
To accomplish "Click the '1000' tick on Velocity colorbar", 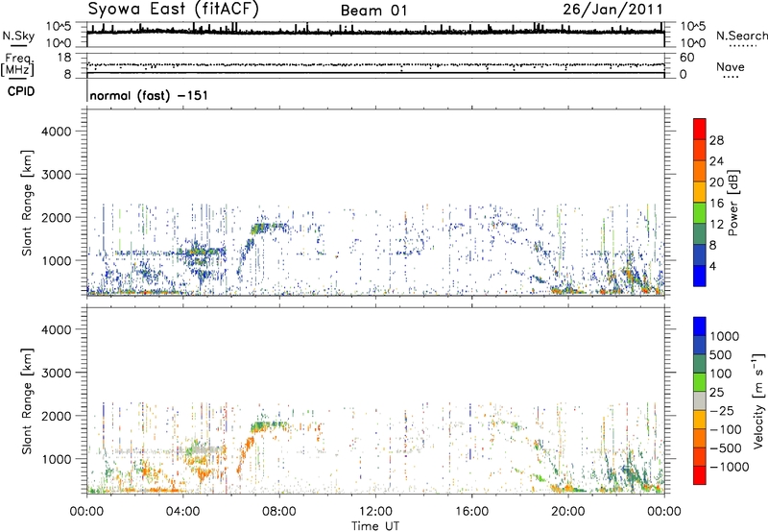I will coord(725,336).
